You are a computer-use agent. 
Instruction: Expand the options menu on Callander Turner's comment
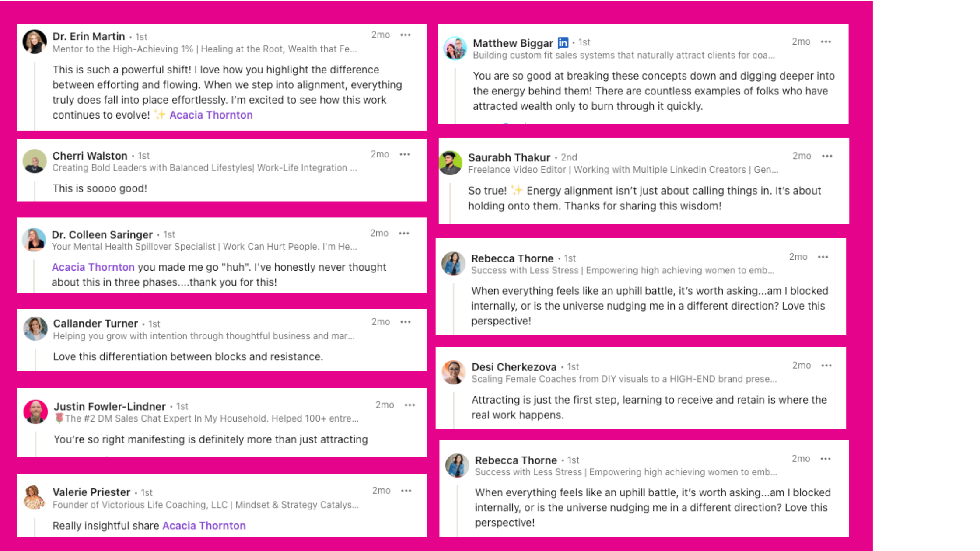tap(406, 322)
